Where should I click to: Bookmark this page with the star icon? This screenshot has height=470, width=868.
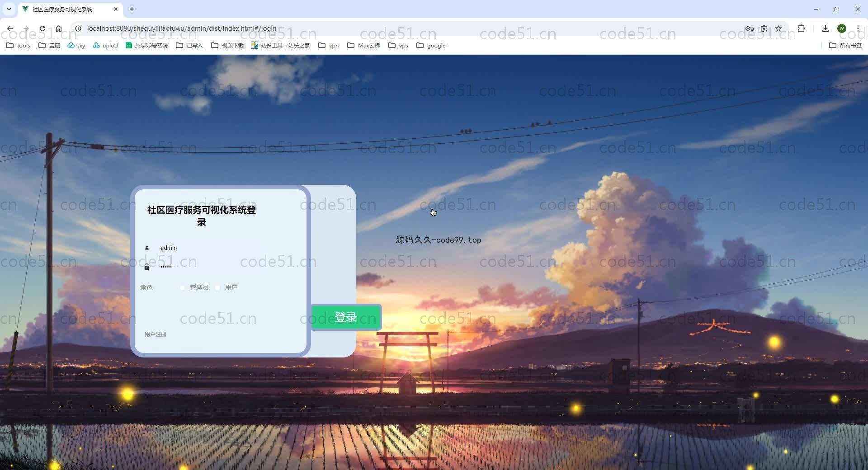[778, 28]
